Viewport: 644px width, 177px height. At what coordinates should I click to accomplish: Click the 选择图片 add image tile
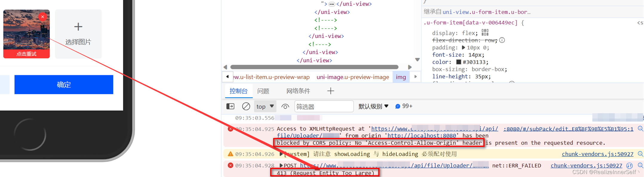[x=78, y=34]
